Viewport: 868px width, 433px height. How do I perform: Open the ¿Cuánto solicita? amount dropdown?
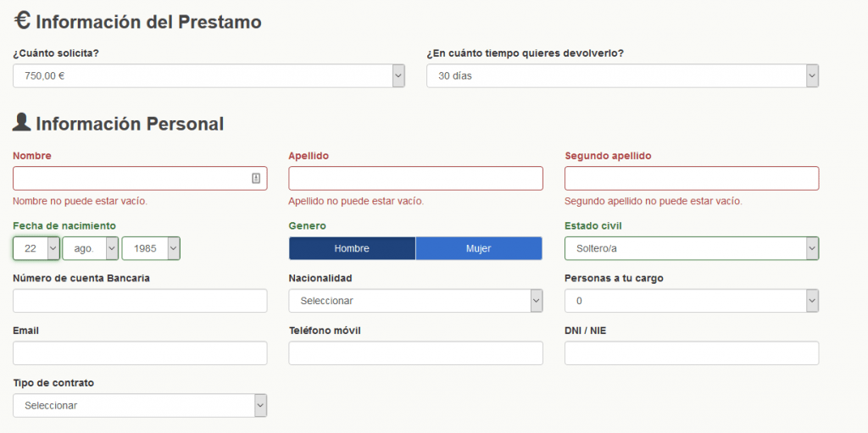(x=209, y=76)
